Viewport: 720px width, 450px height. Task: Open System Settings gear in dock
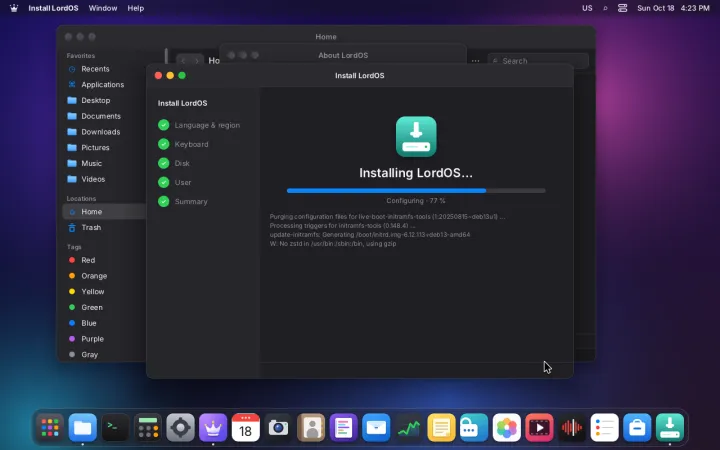pos(180,428)
